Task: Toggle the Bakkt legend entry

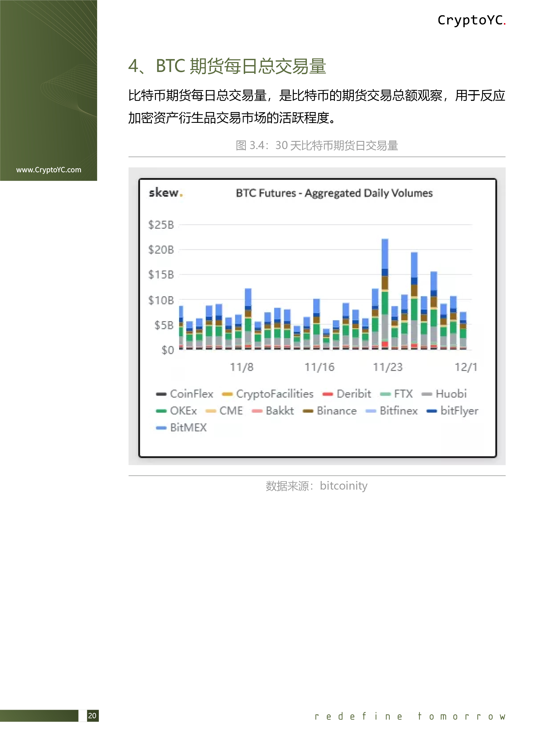Action: pos(273,411)
